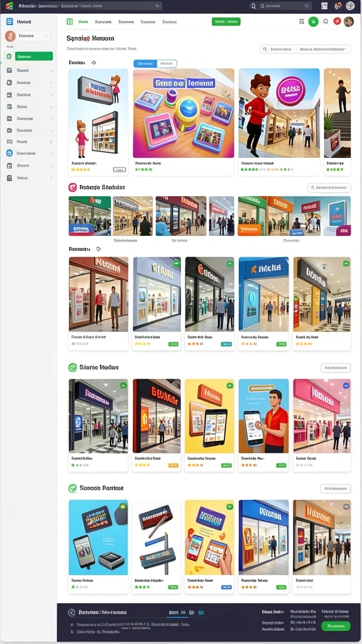Switch to the first green-highlighted top navigation tab
Screen dimensions: 362x644
coord(84,22)
